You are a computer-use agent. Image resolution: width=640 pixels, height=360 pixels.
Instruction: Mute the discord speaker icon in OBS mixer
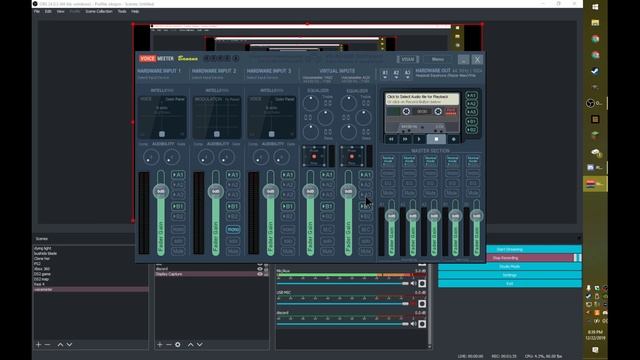tap(413, 324)
